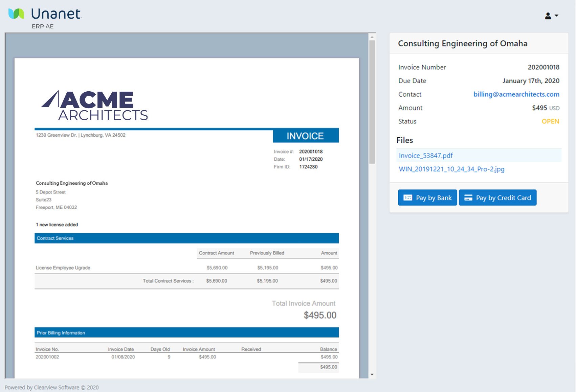Select the Unanet wordmark in header

[56, 14]
